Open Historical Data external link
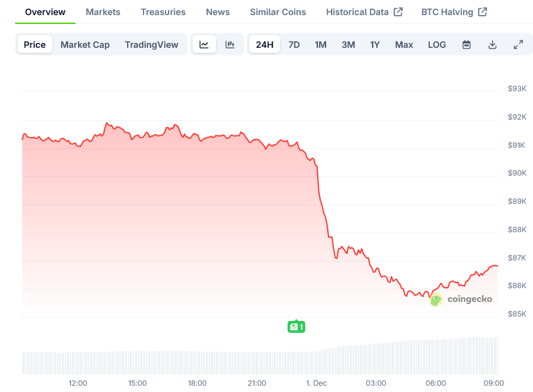The height and width of the screenshot is (392, 533). click(x=364, y=12)
